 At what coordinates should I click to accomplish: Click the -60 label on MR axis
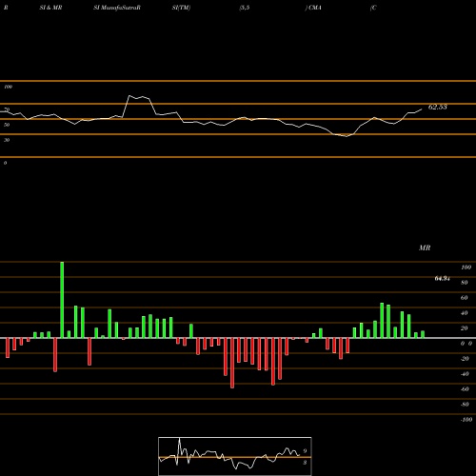465,389
